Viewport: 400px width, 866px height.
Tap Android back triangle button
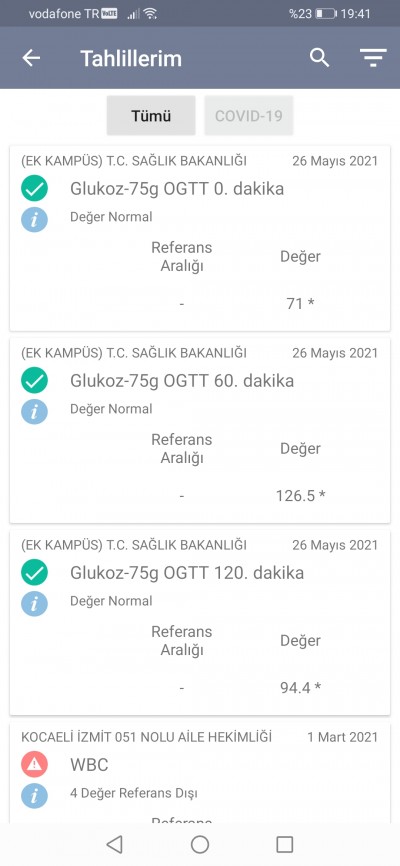(114, 844)
